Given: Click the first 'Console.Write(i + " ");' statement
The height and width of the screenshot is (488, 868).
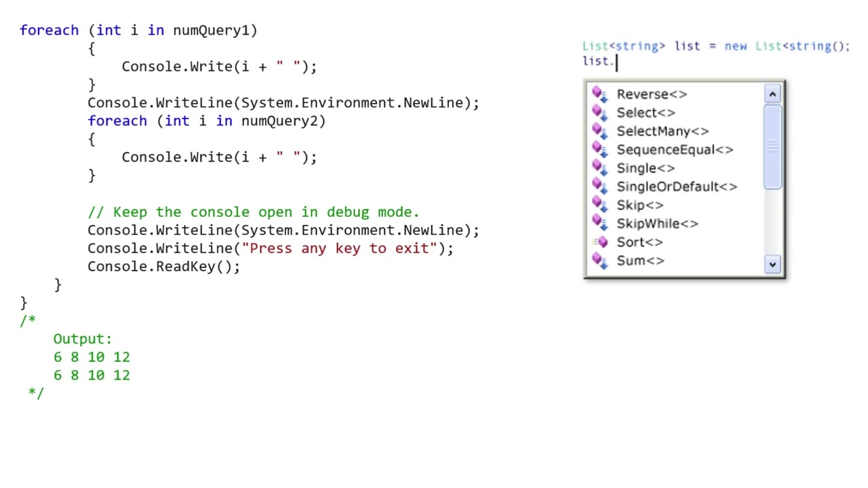Looking at the screenshot, I should coord(219,66).
